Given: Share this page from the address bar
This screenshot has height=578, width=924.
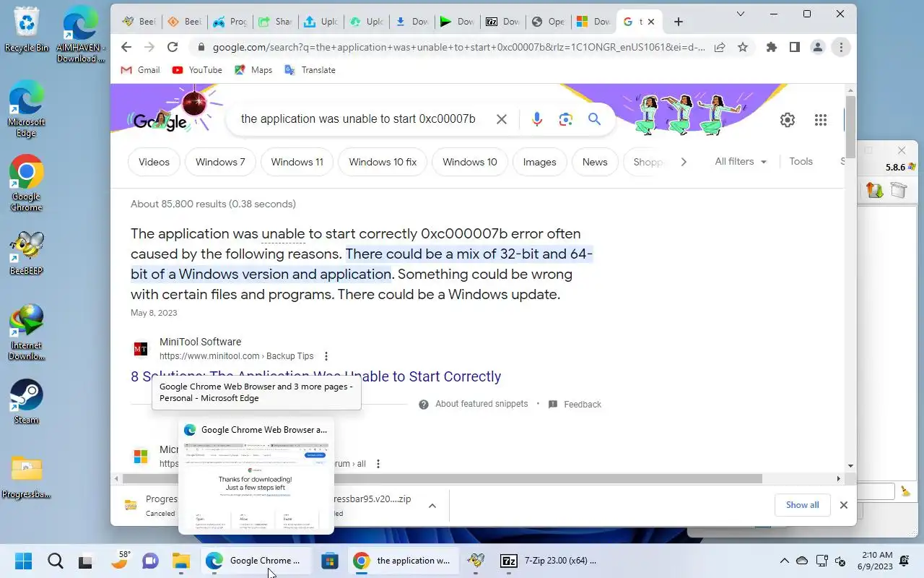Looking at the screenshot, I should pyautogui.click(x=720, y=47).
